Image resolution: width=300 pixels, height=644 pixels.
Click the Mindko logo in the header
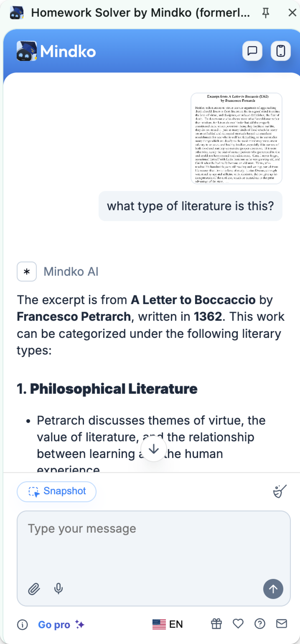click(56, 51)
